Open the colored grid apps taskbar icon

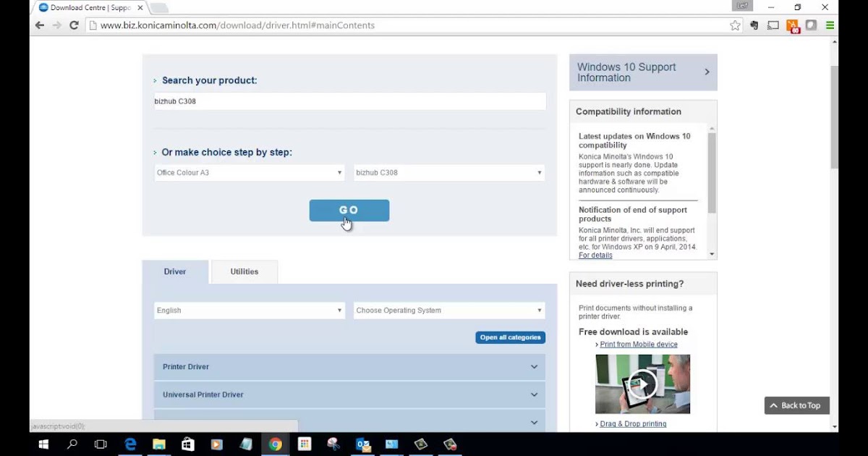[x=305, y=444]
